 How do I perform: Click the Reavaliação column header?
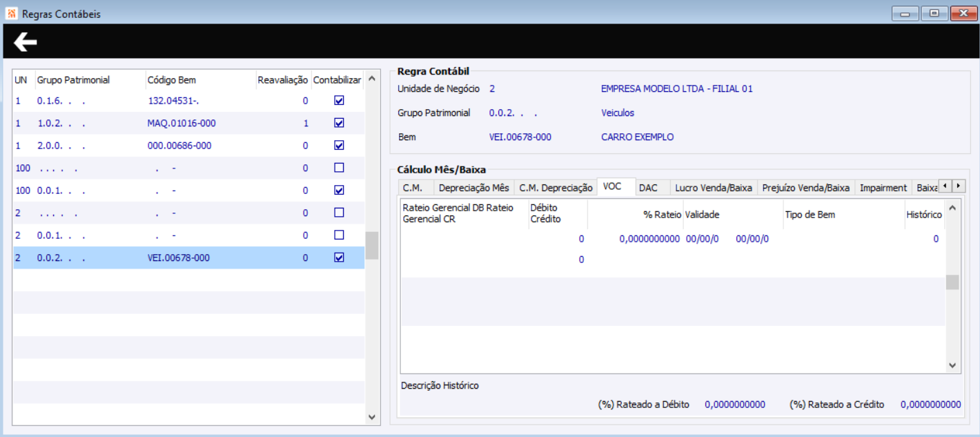point(283,80)
